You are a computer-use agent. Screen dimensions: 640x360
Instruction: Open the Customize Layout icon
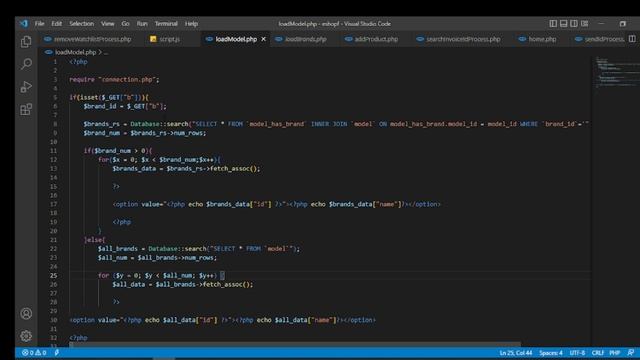tap(584, 24)
